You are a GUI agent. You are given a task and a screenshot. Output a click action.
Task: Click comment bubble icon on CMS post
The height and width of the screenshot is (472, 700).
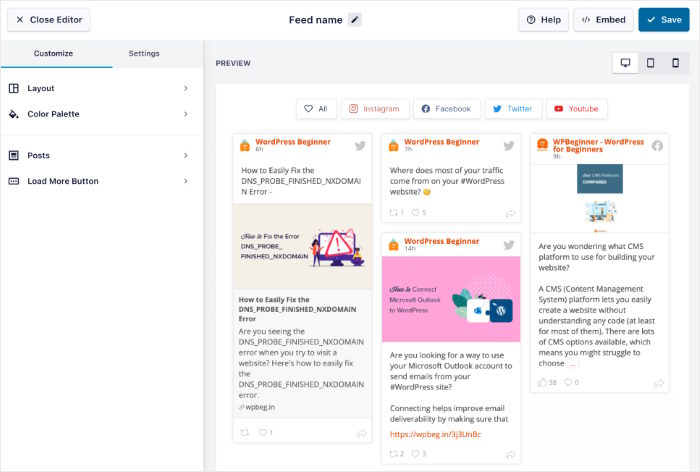coord(568,382)
